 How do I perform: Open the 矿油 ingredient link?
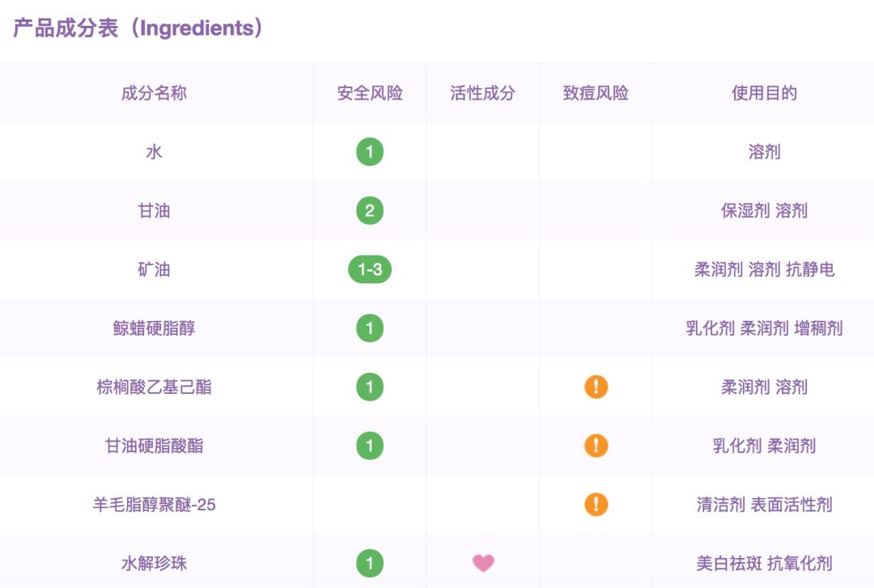pyautogui.click(x=154, y=269)
